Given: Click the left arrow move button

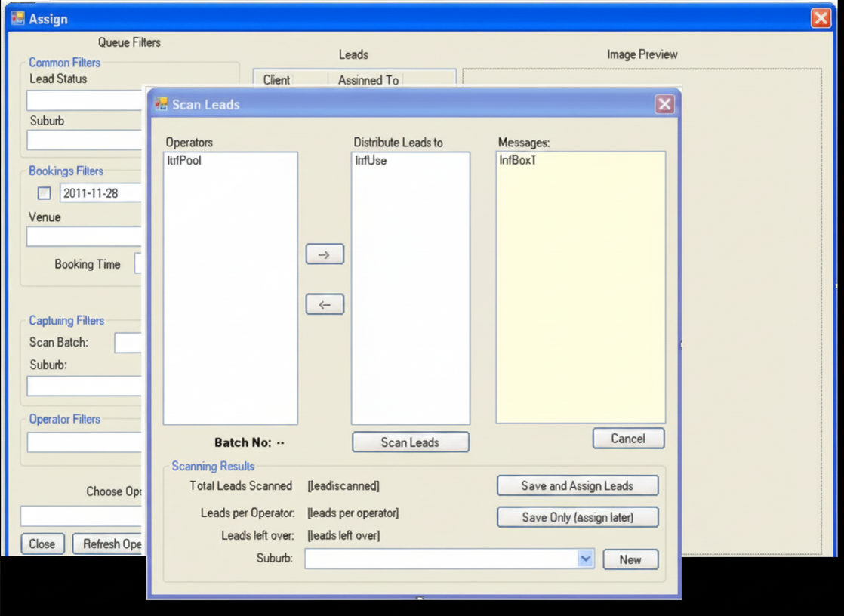Looking at the screenshot, I should coord(325,304).
